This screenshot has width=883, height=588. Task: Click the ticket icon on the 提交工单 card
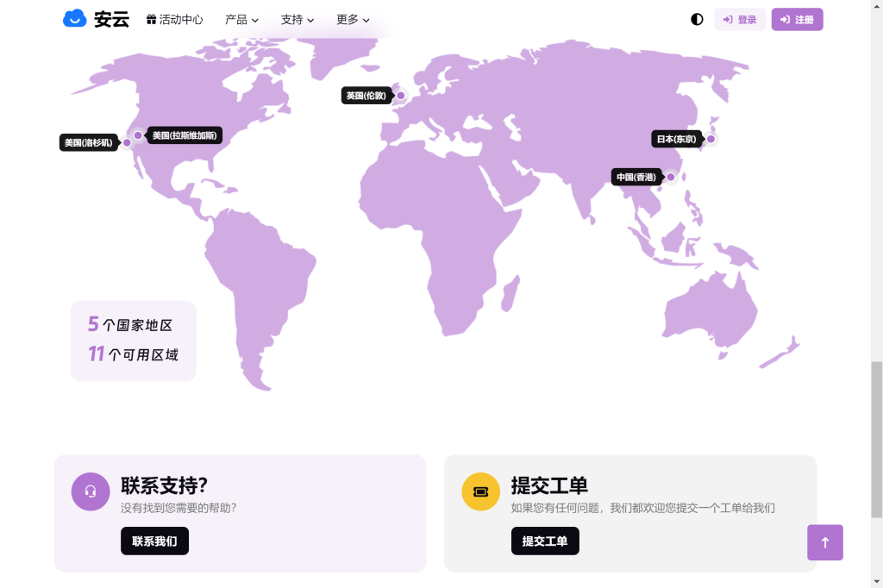point(481,491)
